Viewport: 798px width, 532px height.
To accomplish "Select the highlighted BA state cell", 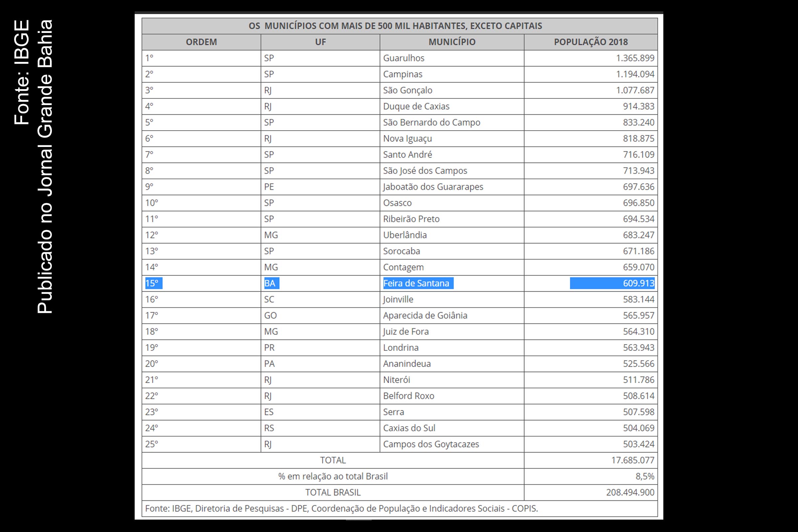I will click(x=320, y=283).
